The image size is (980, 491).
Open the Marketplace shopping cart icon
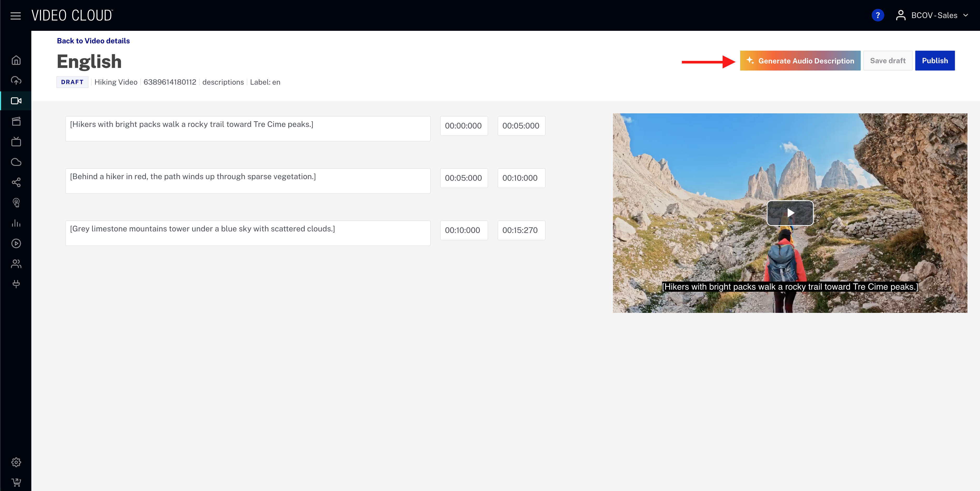point(16,483)
